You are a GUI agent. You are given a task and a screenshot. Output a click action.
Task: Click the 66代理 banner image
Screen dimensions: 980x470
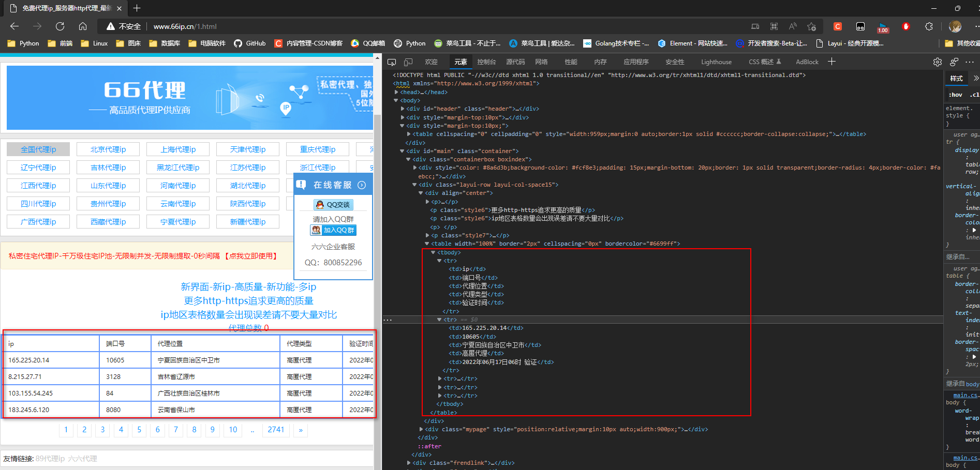[x=190, y=98]
